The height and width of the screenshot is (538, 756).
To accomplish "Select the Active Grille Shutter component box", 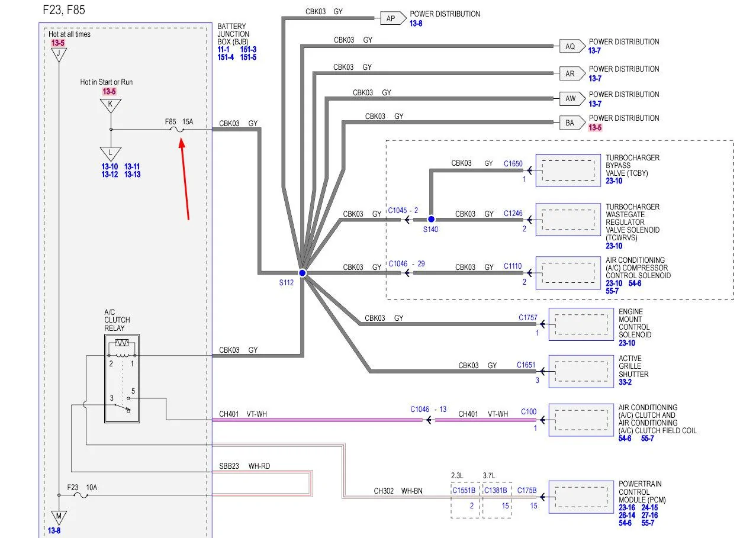I will [x=581, y=371].
